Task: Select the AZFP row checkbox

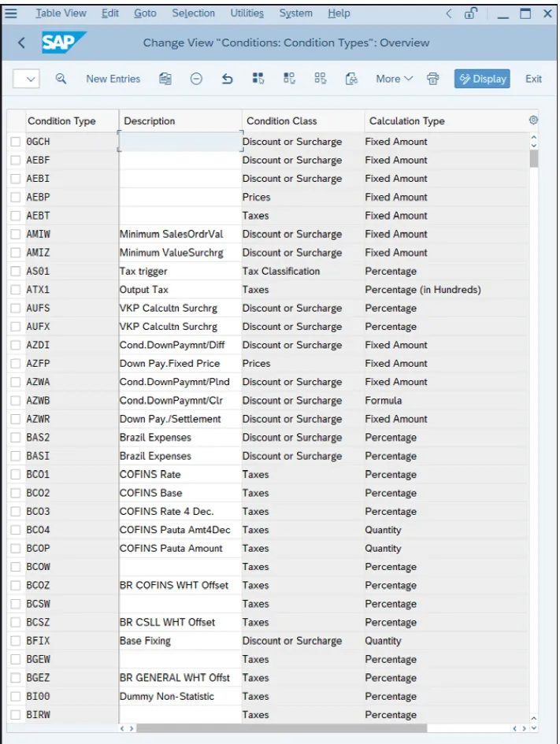Action: click(x=16, y=364)
